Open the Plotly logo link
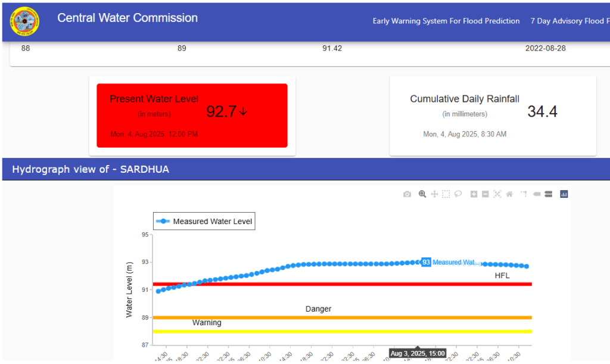This screenshot has height=364, width=610. coord(564,194)
